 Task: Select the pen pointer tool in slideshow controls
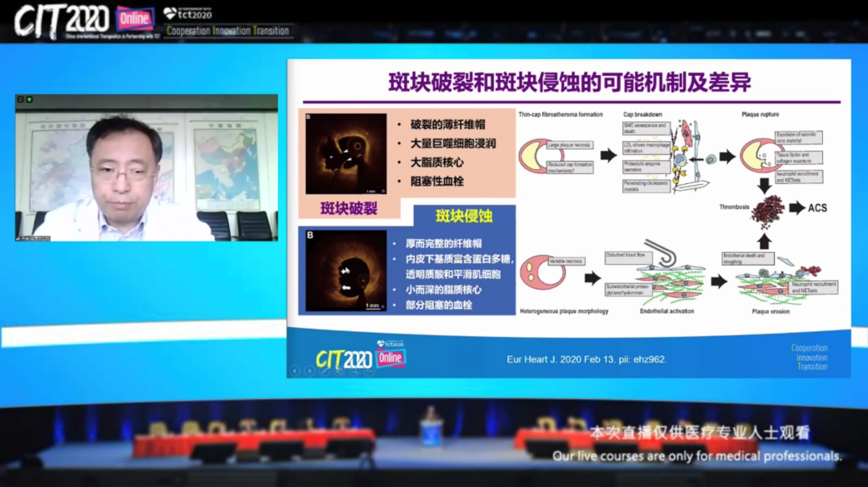(x=324, y=371)
